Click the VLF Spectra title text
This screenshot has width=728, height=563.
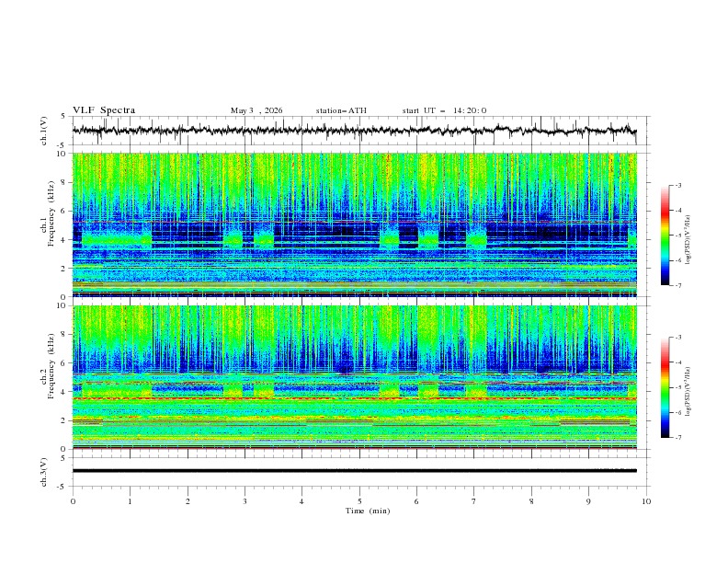point(104,110)
